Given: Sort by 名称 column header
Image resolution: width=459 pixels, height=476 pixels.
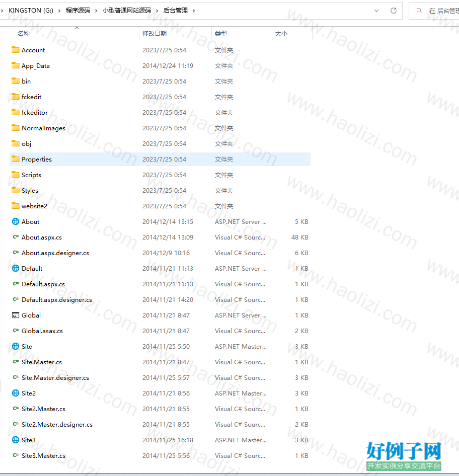Looking at the screenshot, I should (x=24, y=33).
